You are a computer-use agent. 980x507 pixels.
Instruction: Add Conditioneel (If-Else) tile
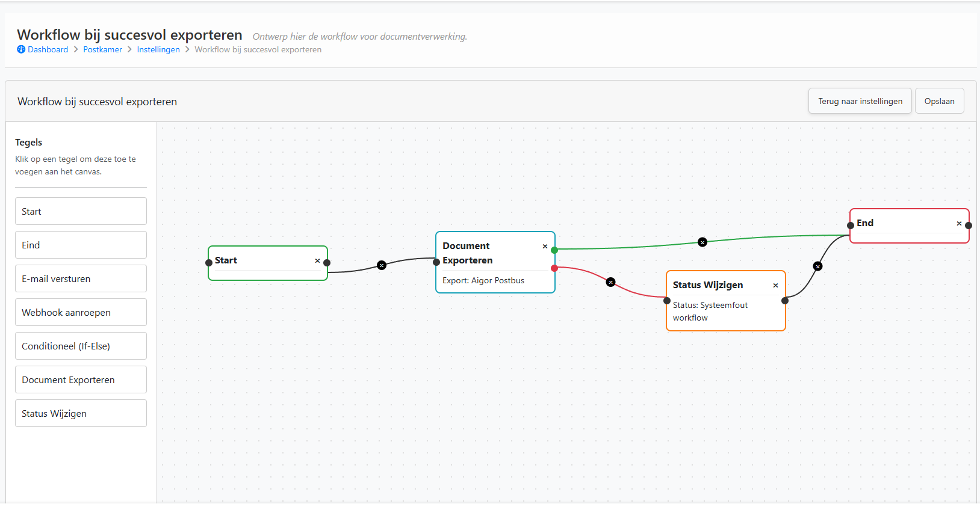(81, 346)
